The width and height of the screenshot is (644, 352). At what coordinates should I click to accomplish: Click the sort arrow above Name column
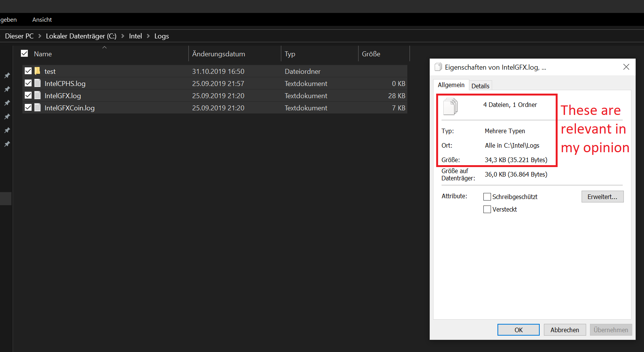104,47
